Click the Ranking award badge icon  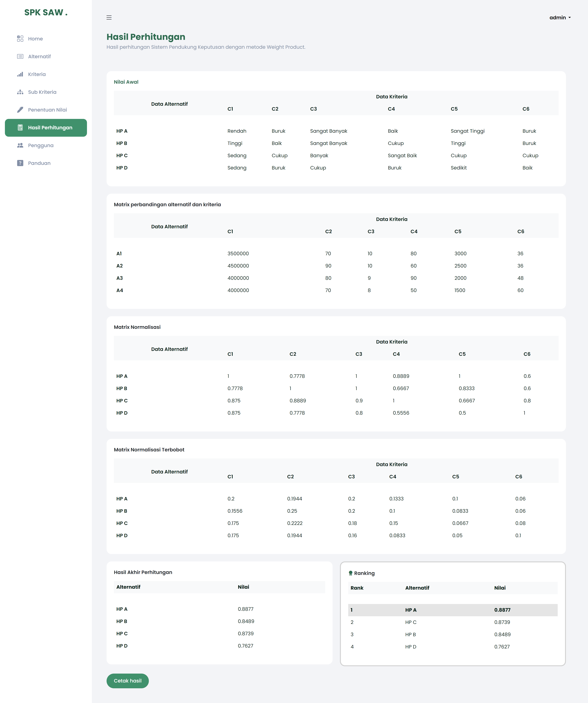point(351,573)
